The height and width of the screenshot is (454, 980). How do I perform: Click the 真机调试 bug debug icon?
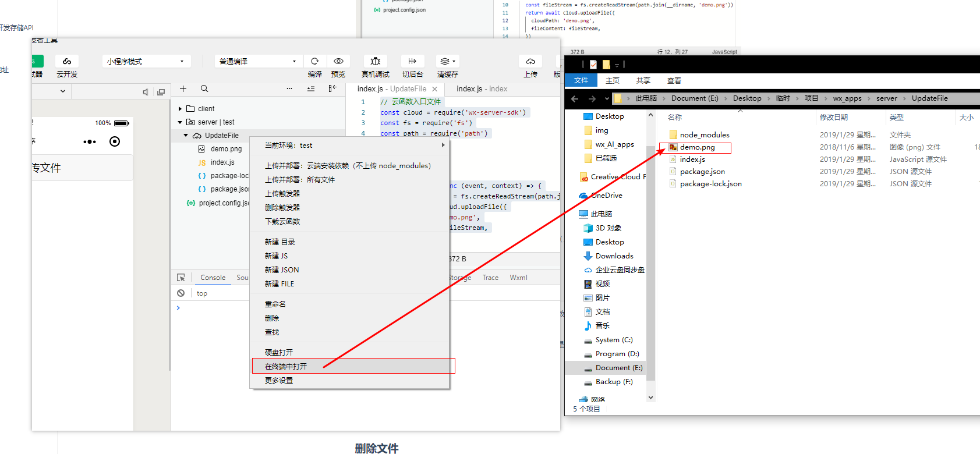coord(376,61)
